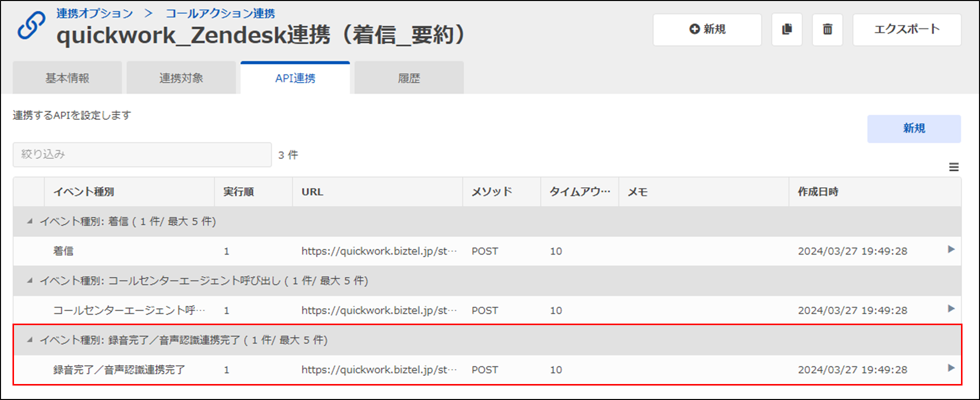Sort by the メソッド column header
The height and width of the screenshot is (400, 980).
coord(502,192)
